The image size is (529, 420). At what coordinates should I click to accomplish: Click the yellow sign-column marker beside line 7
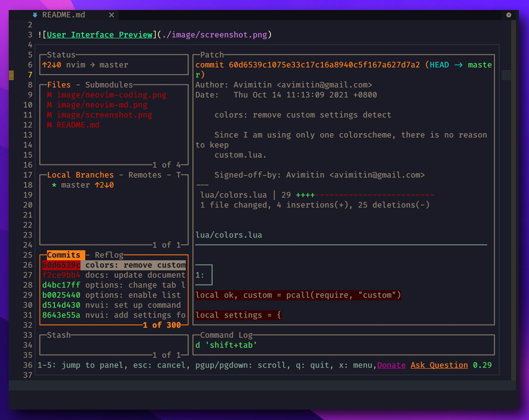tap(12, 75)
